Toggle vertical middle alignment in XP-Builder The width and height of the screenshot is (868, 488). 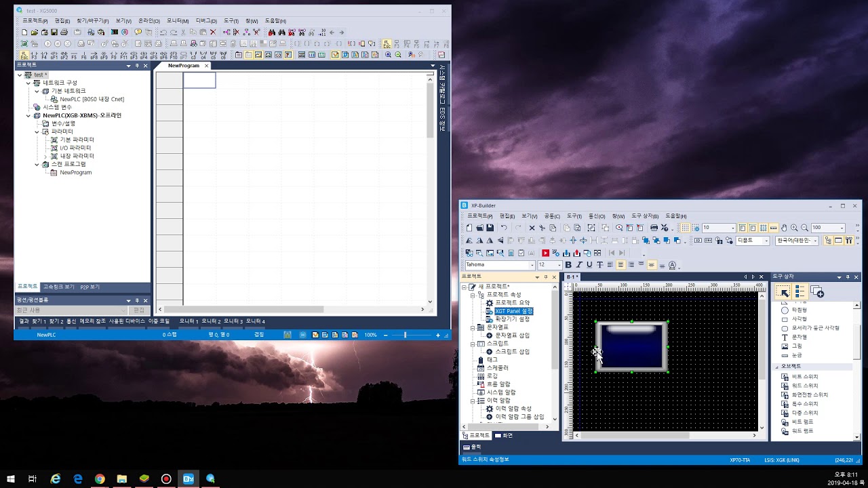651,265
